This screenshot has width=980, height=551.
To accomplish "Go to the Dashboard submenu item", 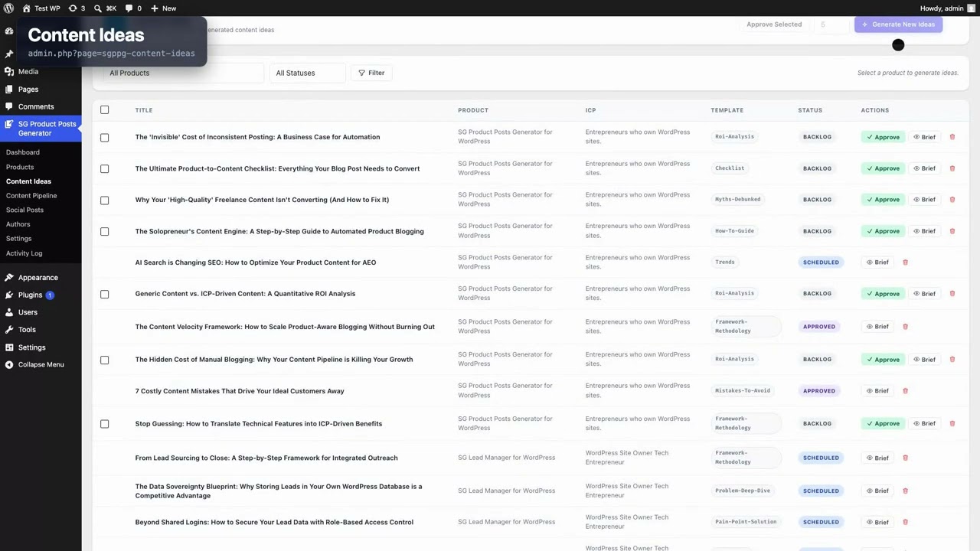I will click(23, 152).
